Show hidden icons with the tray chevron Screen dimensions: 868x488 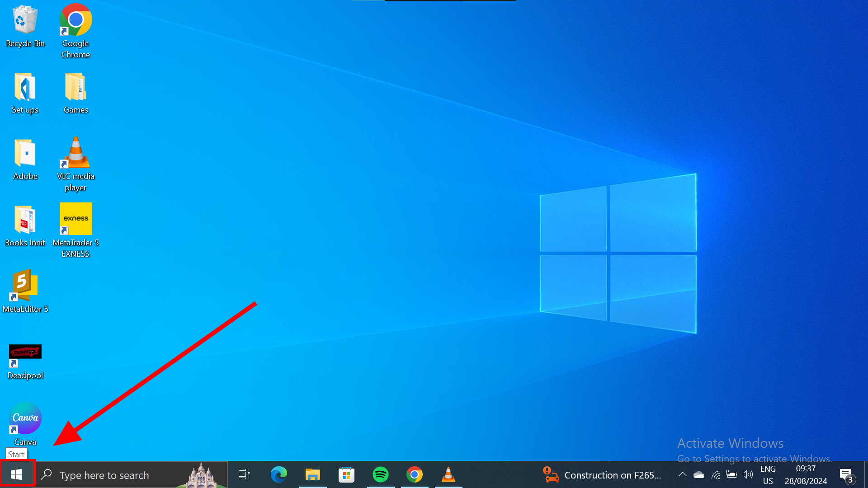[x=683, y=474]
